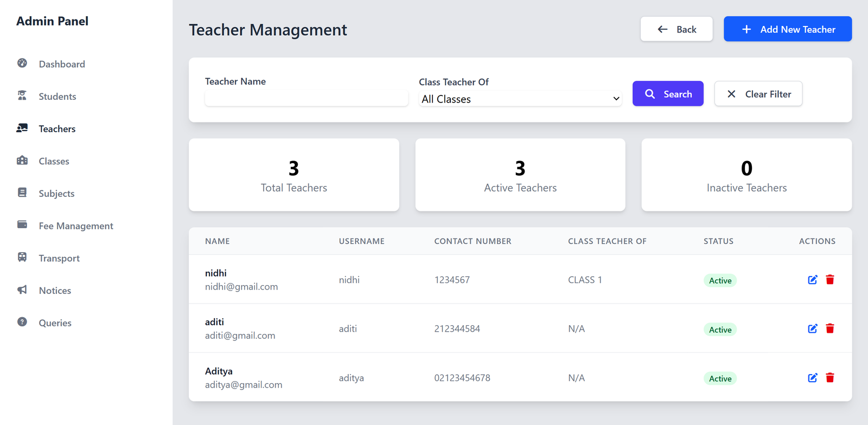Open the Students menu item
868x425 pixels.
coord(57,96)
